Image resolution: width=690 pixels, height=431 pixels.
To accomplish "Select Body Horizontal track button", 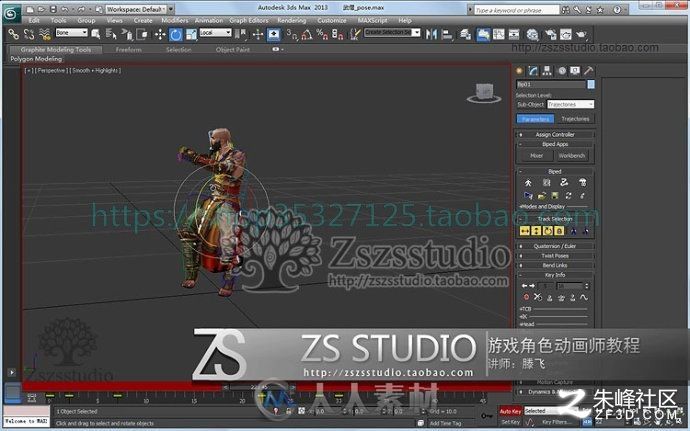I will click(x=525, y=231).
